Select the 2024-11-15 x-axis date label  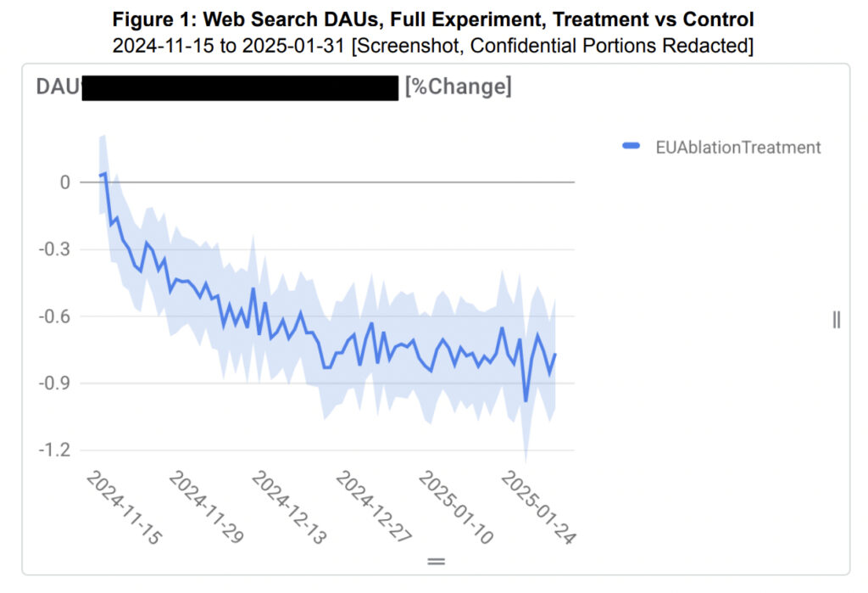pyautogui.click(x=124, y=508)
